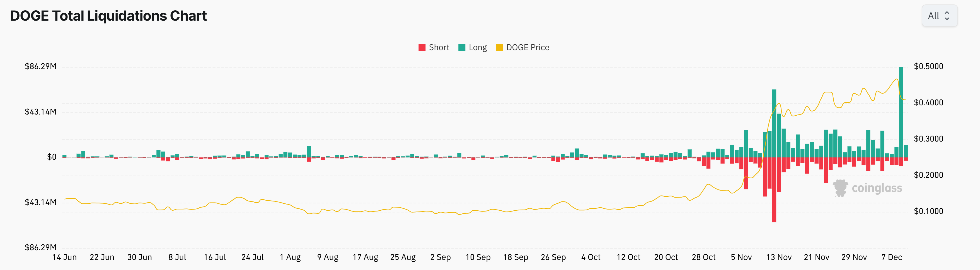This screenshot has height=270, width=980.
Task: Toggle the Short series legend label
Action: [439, 48]
